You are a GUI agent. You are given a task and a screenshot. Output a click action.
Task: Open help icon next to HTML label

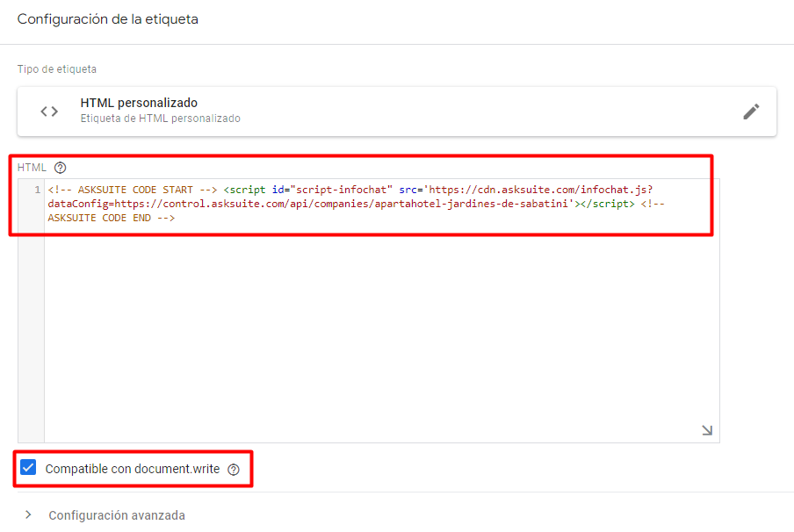click(61, 168)
